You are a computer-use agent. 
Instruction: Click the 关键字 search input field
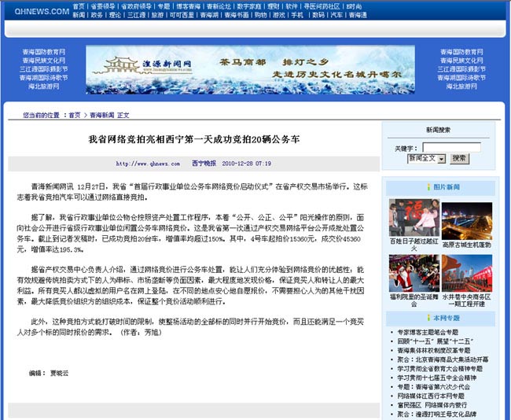(450, 147)
